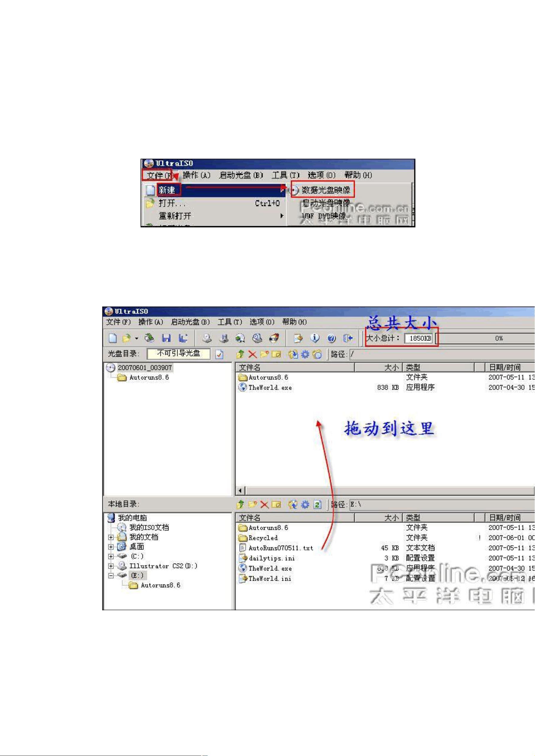The width and height of the screenshot is (535, 756).
Task: Click the Add to image icon in 本地目录 toolbar
Action: tap(293, 504)
